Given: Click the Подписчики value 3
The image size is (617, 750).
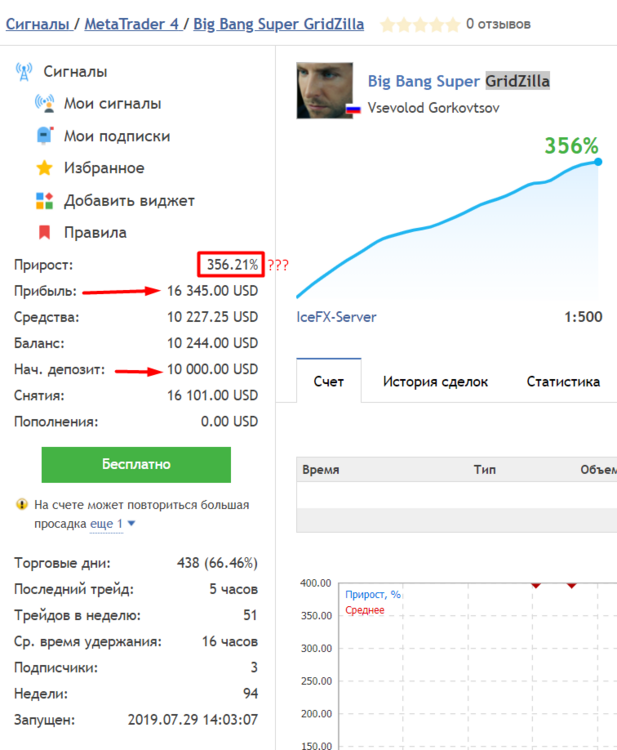Looking at the screenshot, I should (254, 667).
